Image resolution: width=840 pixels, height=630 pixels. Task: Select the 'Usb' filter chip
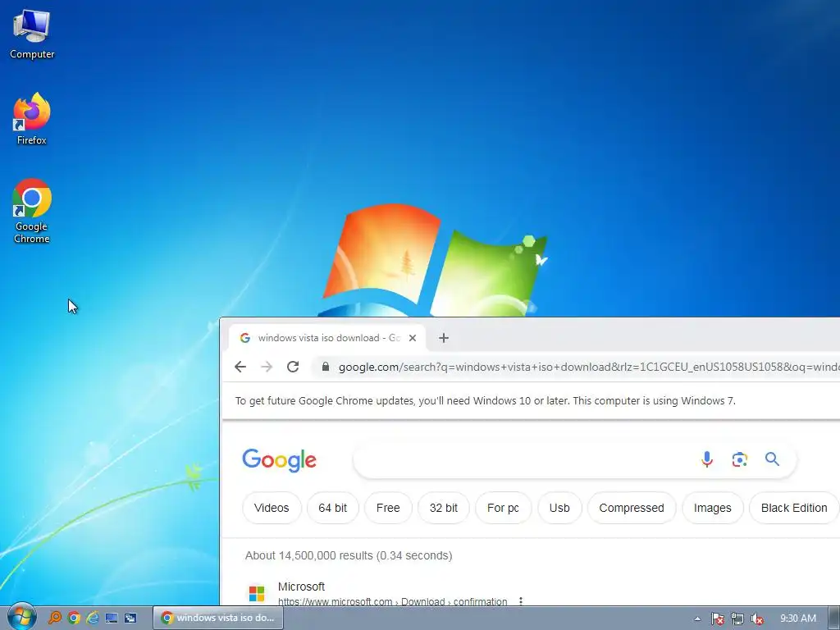[x=559, y=508]
